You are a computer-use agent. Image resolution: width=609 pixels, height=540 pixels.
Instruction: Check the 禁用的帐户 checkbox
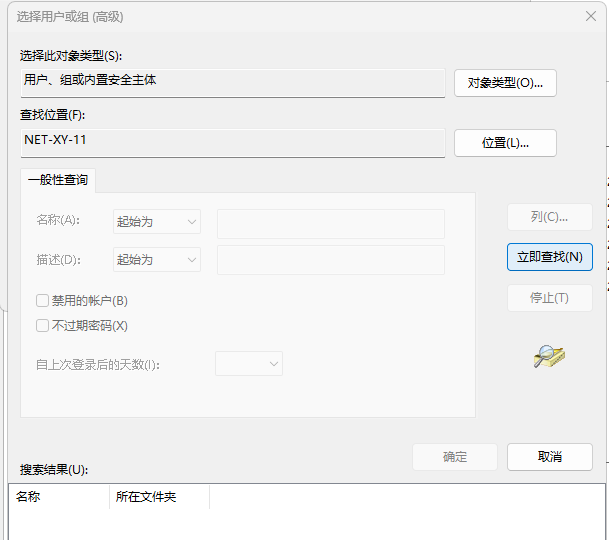[43, 300]
